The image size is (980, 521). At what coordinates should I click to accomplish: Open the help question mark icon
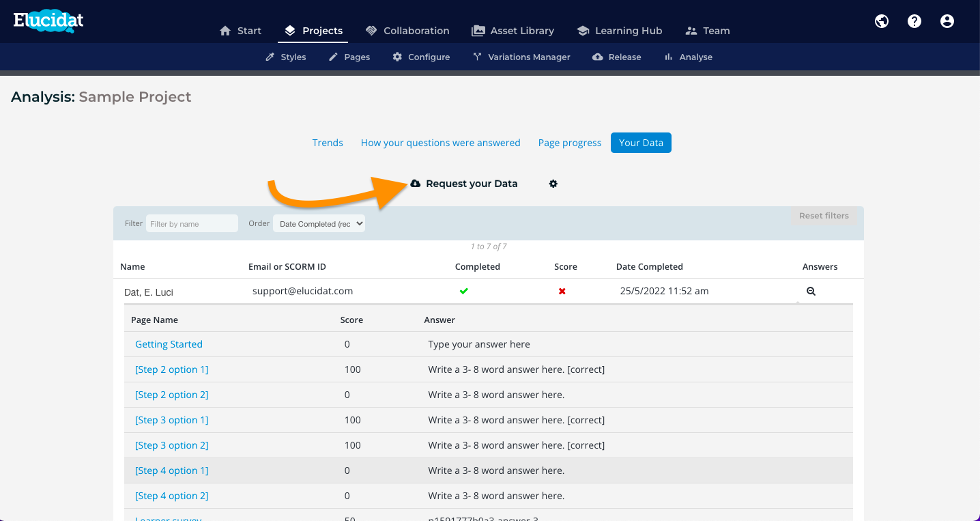click(x=914, y=21)
